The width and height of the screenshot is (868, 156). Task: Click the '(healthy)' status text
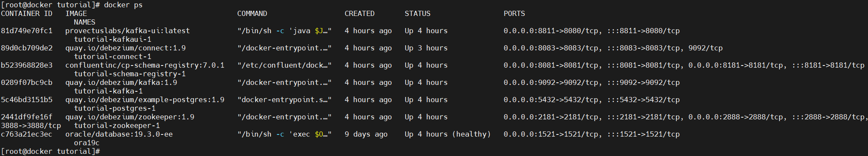click(471, 134)
